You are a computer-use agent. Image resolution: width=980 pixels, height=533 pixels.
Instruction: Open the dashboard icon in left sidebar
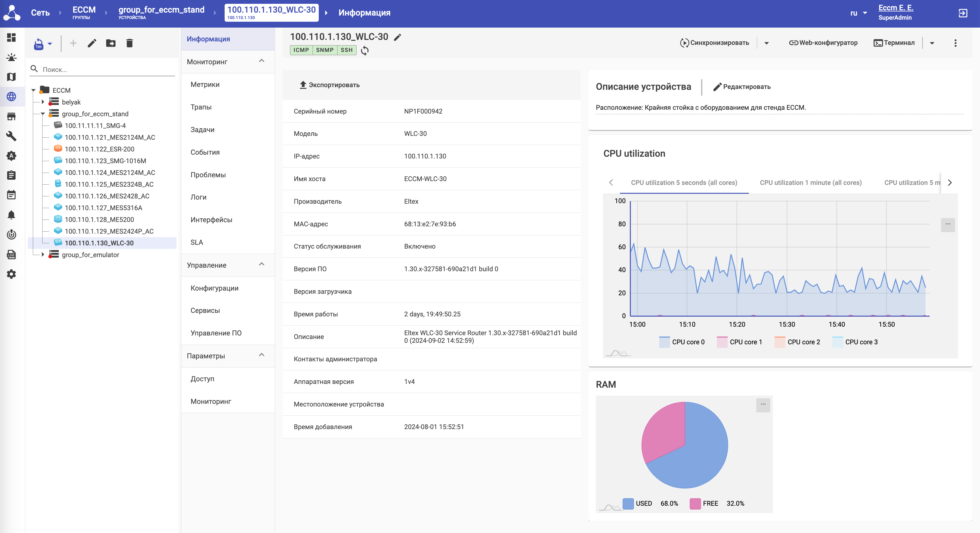click(x=11, y=37)
